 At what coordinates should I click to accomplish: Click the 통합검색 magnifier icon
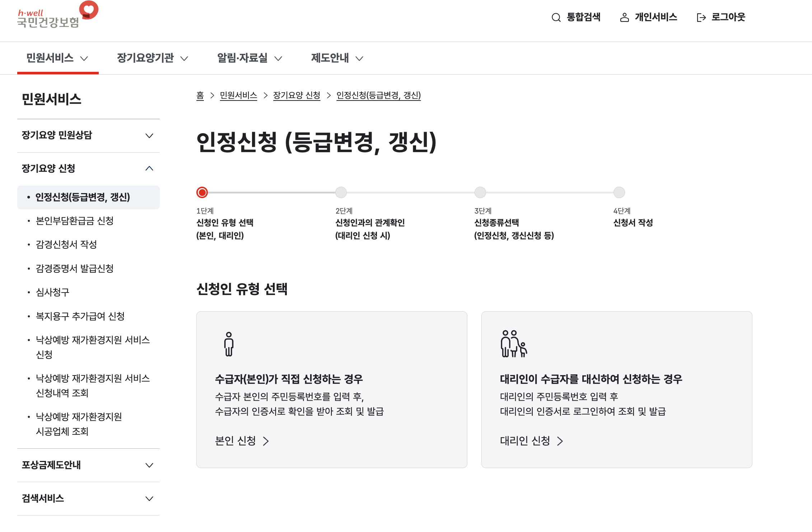[x=556, y=17]
